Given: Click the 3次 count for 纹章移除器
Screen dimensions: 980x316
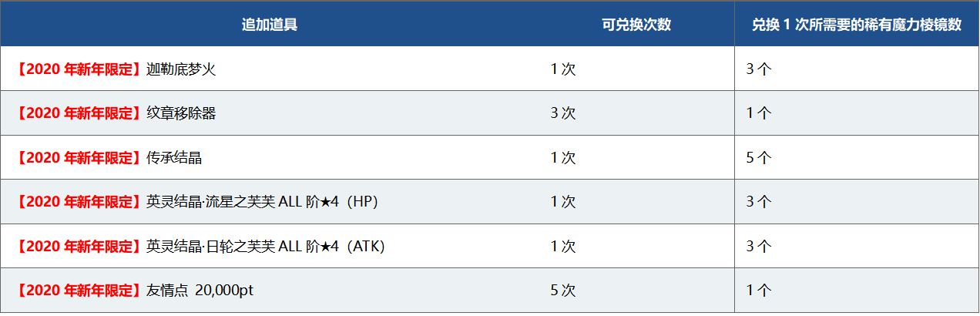Looking at the screenshot, I should (563, 113).
